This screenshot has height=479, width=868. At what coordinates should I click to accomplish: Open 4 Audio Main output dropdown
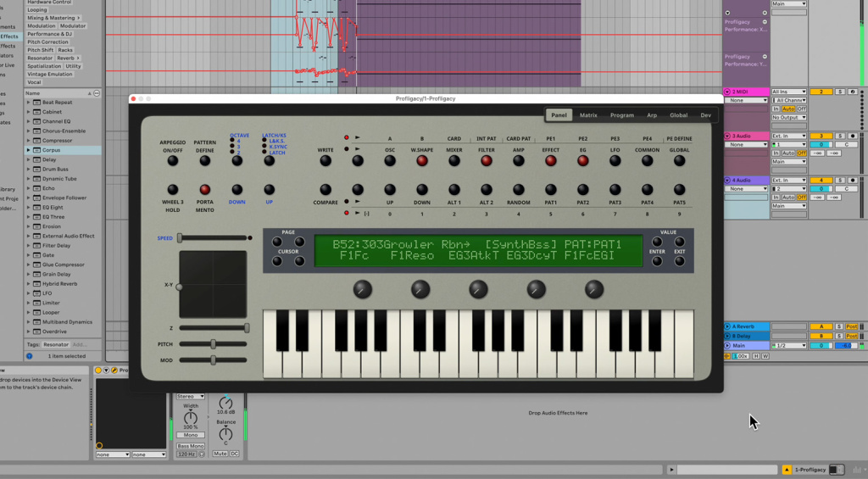pos(789,206)
